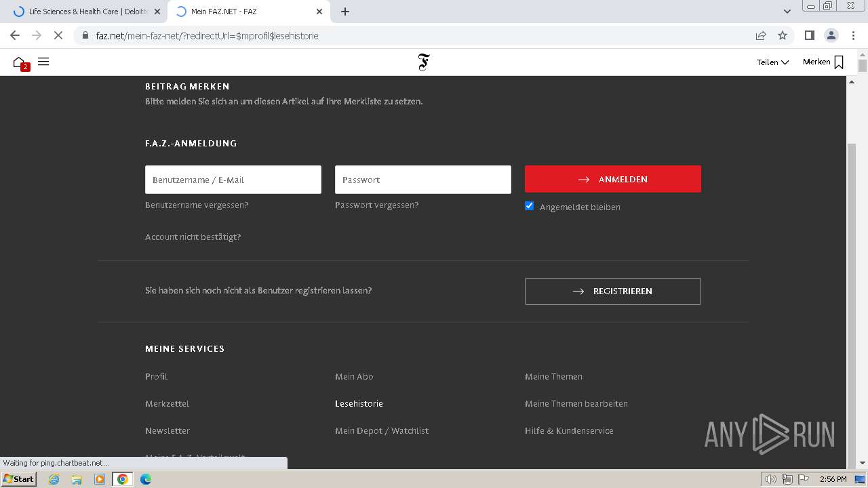Open Hilfe & Kundenservice link
Image resolution: width=868 pixels, height=488 pixels.
[569, 431]
